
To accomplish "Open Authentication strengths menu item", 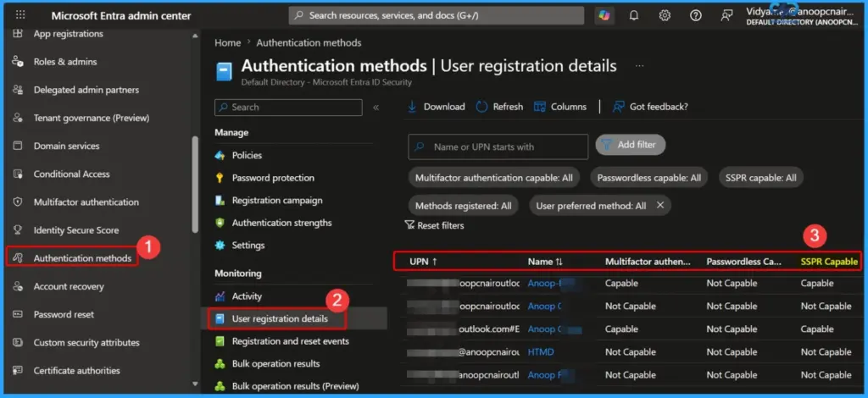I will point(281,223).
